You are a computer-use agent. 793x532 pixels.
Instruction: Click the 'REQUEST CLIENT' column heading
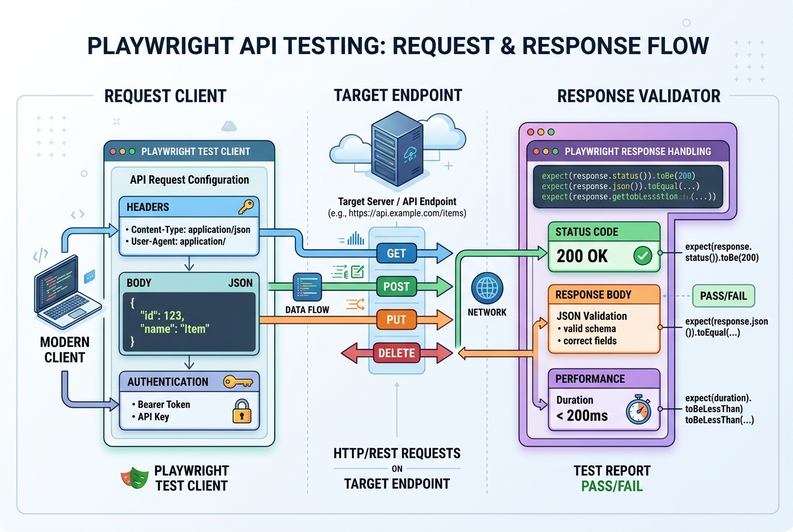(165, 96)
